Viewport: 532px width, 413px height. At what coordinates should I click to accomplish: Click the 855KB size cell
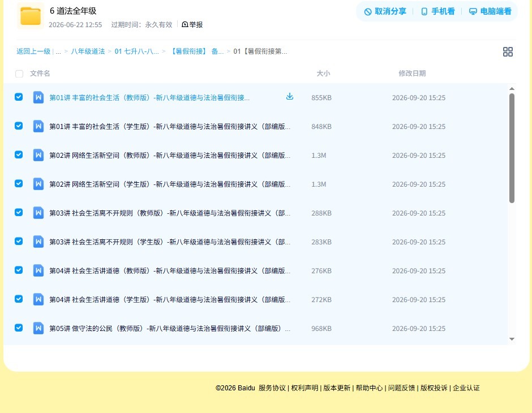[321, 98]
